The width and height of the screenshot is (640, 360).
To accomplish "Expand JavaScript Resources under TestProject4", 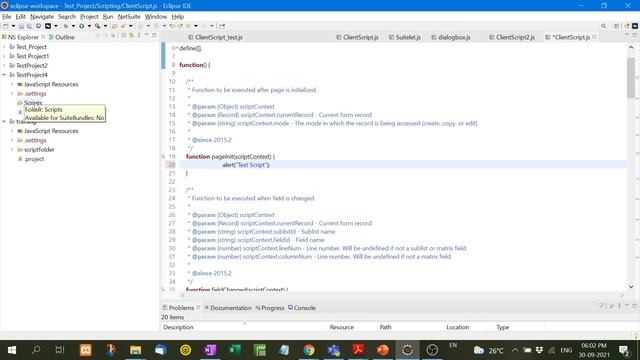I will pyautogui.click(x=12, y=84).
